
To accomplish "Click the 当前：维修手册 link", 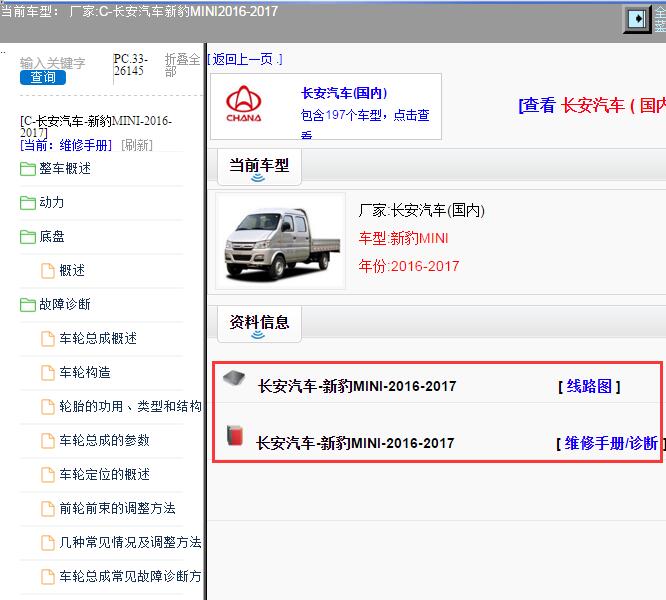I will click(66, 145).
